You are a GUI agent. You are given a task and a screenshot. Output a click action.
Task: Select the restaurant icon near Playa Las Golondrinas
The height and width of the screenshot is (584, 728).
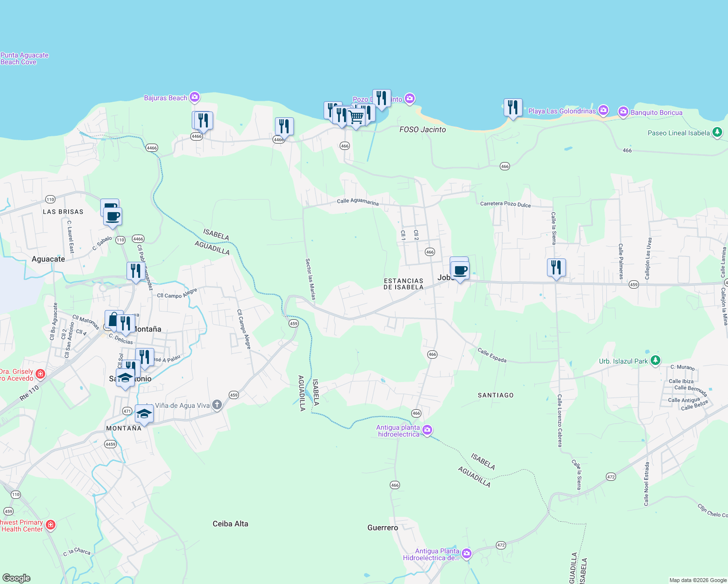(512, 107)
